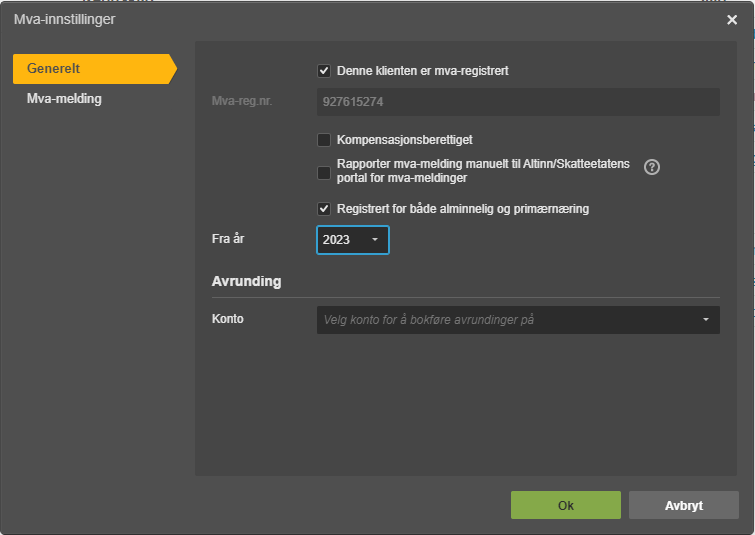Click the Konto dropdown arrow icon
The height and width of the screenshot is (535, 755).
tap(706, 320)
